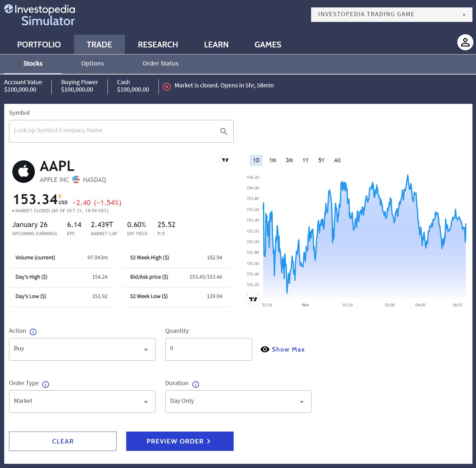The image size is (476, 468).
Task: Click the market closed red X icon
Action: pyautogui.click(x=167, y=87)
